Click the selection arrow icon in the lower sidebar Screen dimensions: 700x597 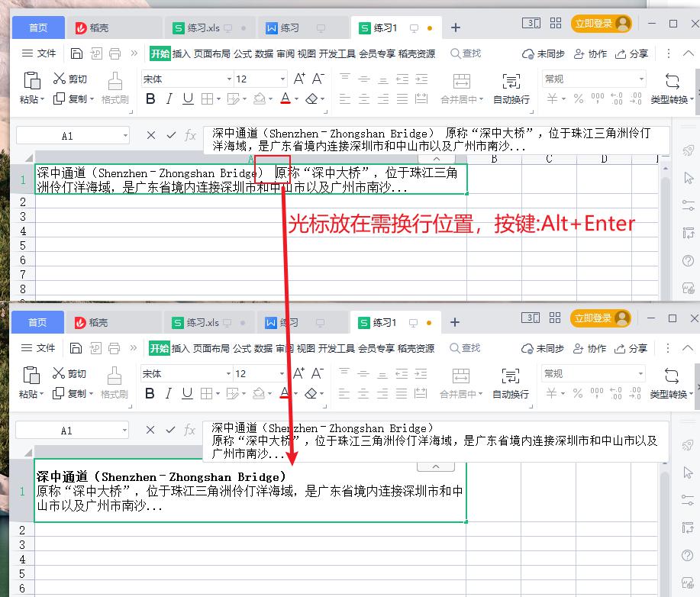click(688, 473)
